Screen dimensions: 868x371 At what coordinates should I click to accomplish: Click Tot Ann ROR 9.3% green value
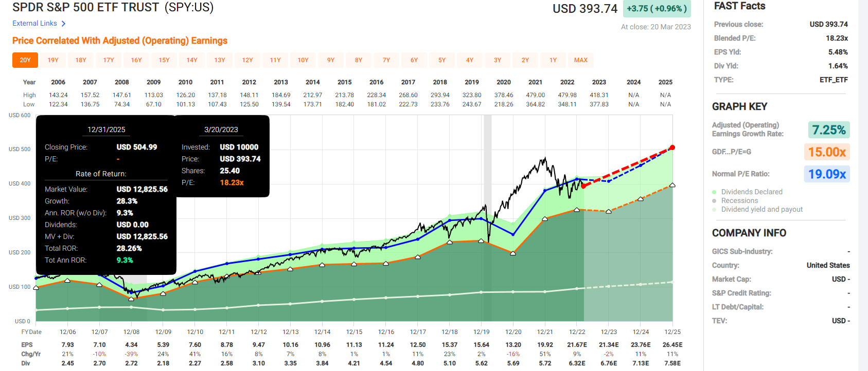click(x=125, y=260)
